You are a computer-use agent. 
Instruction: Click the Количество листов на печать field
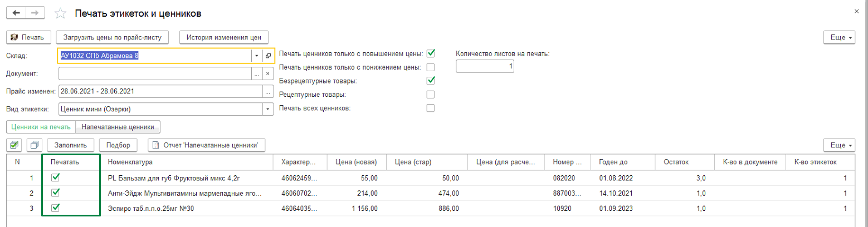coord(485,67)
